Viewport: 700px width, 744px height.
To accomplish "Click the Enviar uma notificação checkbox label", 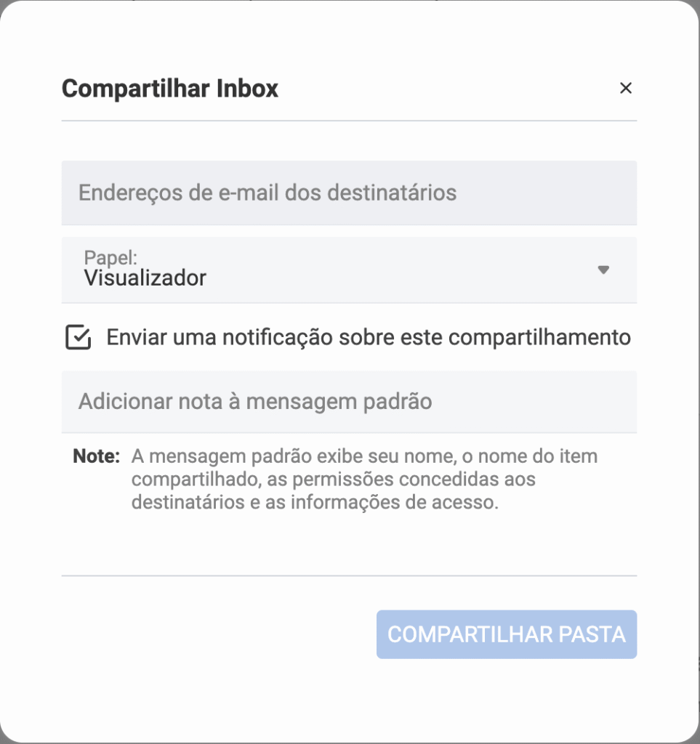I will coord(368,338).
